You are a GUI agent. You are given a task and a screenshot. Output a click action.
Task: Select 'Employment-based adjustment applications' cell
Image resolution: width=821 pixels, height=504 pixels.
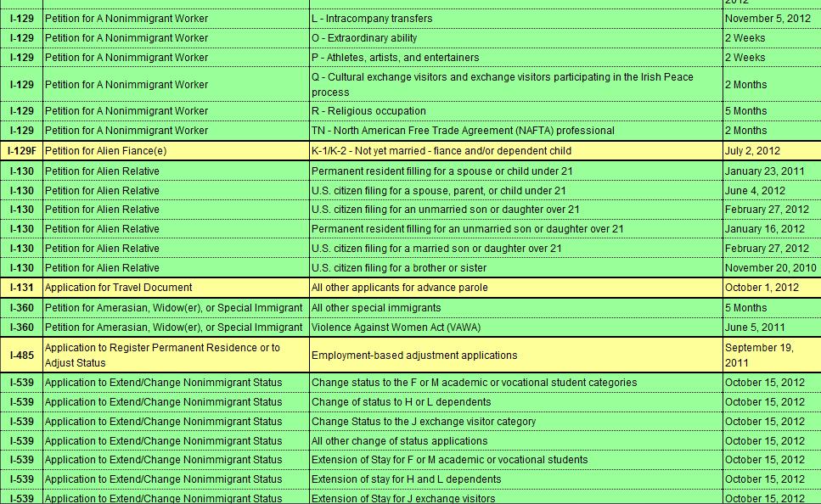pyautogui.click(x=515, y=355)
